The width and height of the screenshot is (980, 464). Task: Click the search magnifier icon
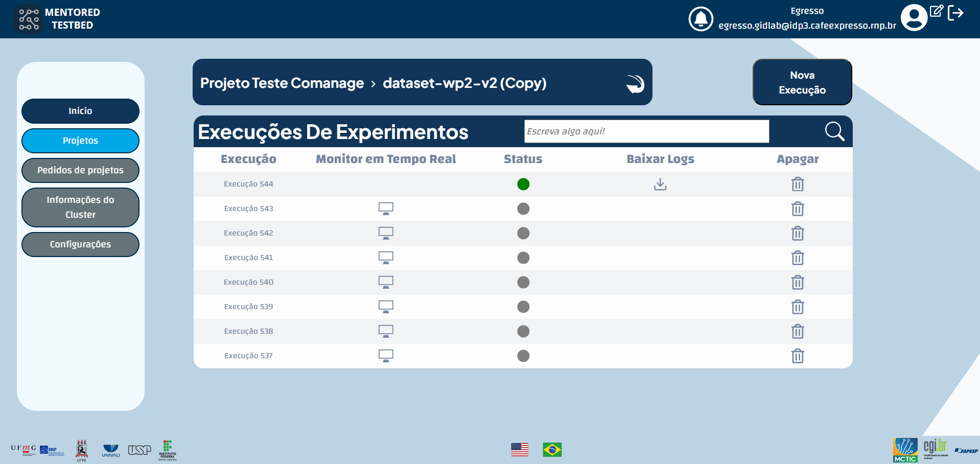[x=834, y=131]
